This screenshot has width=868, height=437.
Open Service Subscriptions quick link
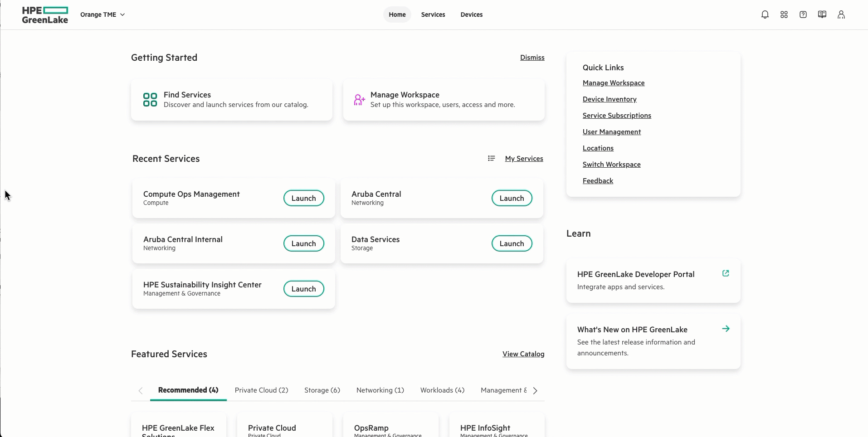coord(617,116)
